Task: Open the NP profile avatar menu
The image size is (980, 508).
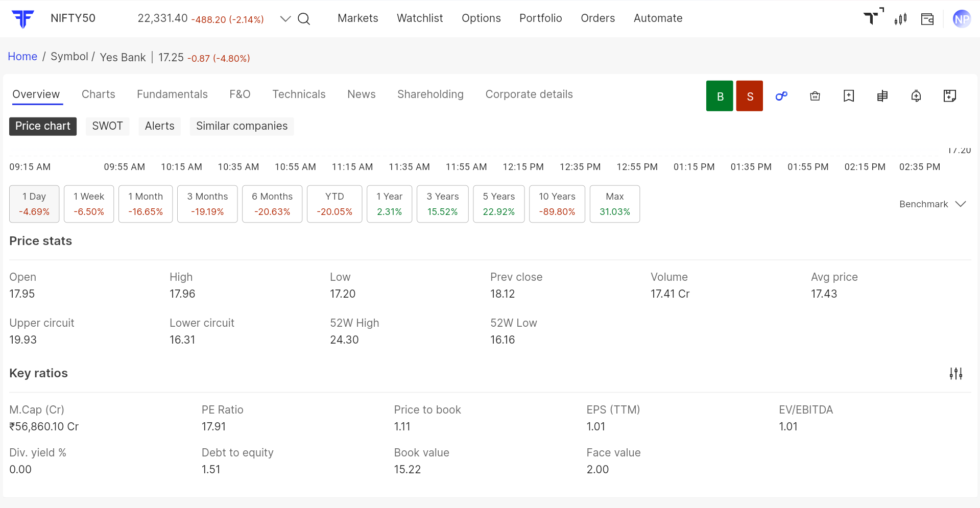Action: pyautogui.click(x=962, y=19)
